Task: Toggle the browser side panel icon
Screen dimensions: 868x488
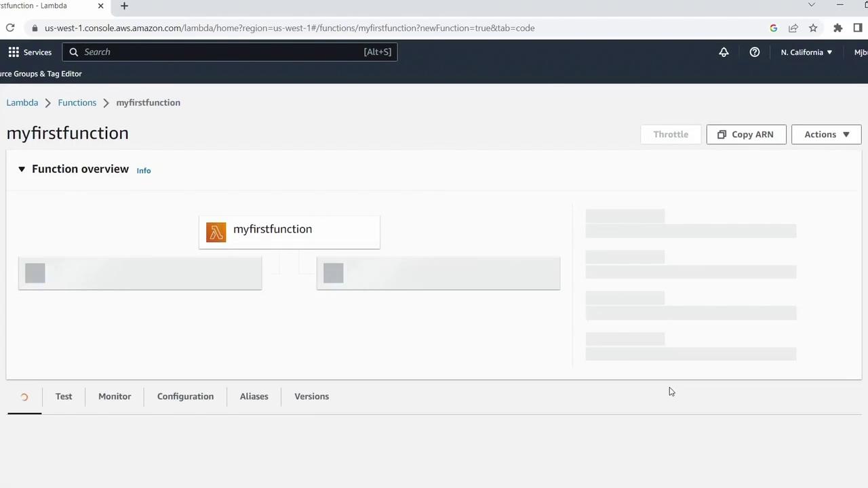Action: 858,28
